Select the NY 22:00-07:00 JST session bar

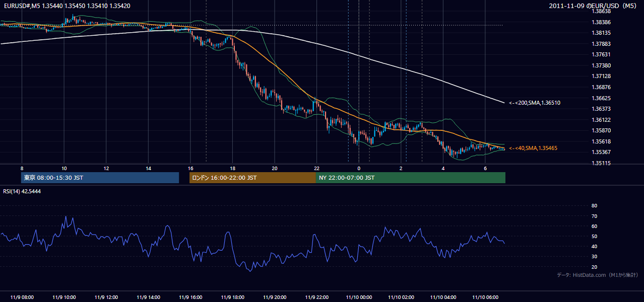point(411,178)
